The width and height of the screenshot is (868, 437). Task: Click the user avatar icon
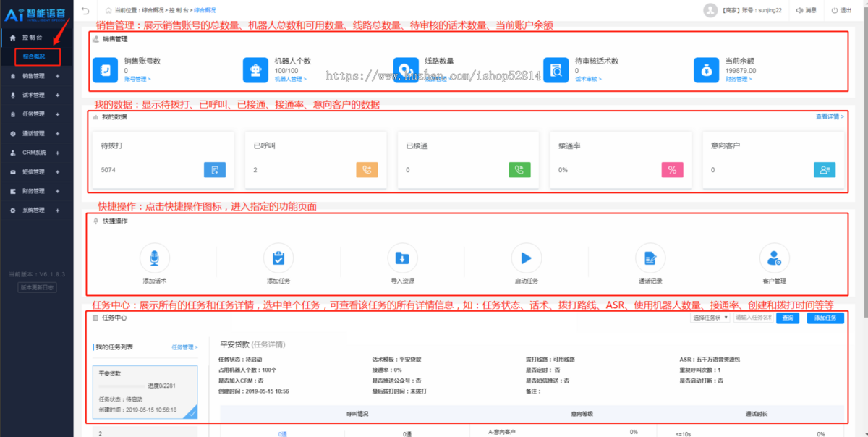point(710,10)
